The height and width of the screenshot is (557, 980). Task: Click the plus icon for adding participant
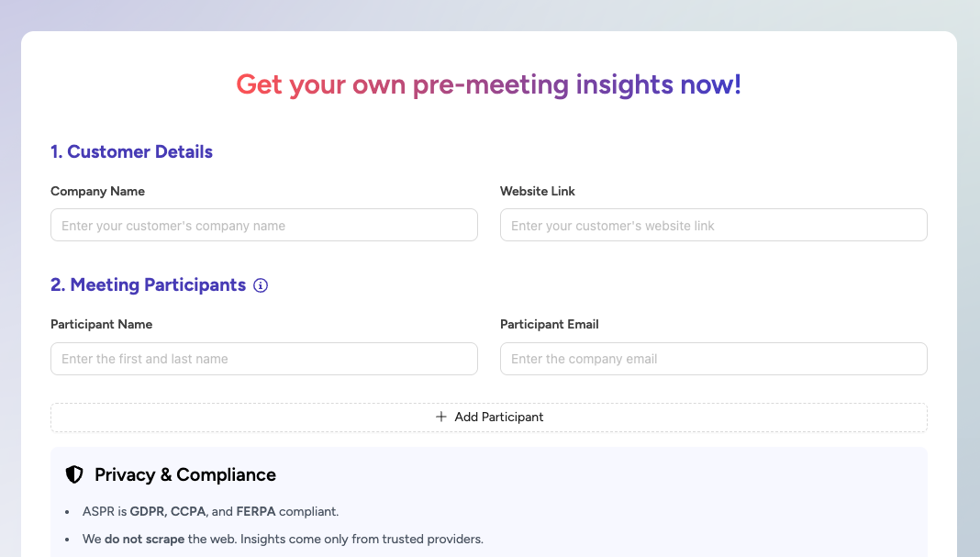[441, 417]
